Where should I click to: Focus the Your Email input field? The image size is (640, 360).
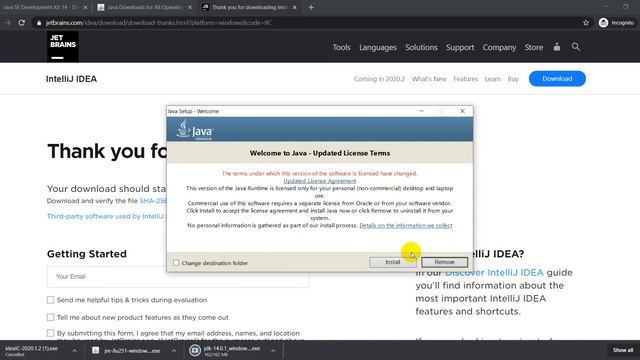point(178,277)
